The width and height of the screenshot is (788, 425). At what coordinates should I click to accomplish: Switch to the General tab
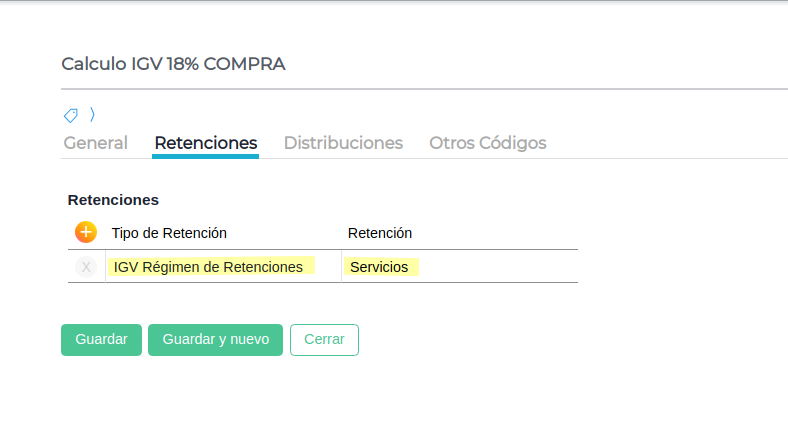point(95,143)
